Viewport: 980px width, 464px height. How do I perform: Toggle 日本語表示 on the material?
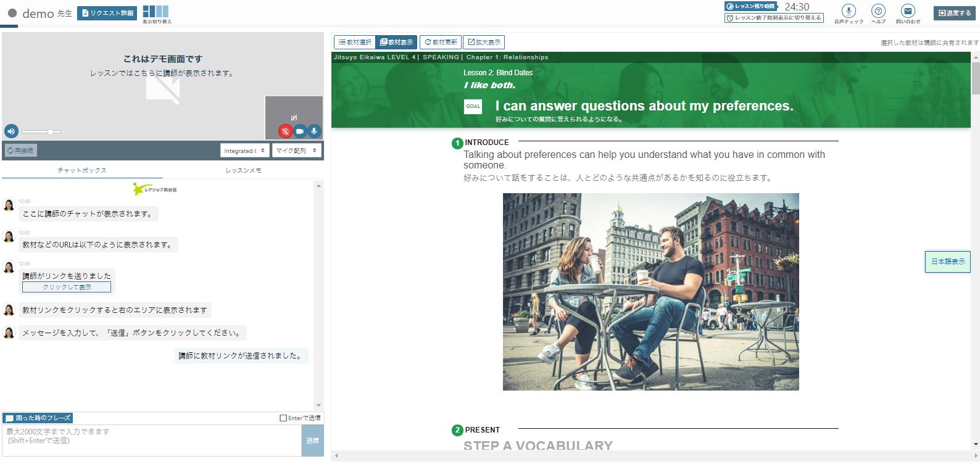point(947,262)
